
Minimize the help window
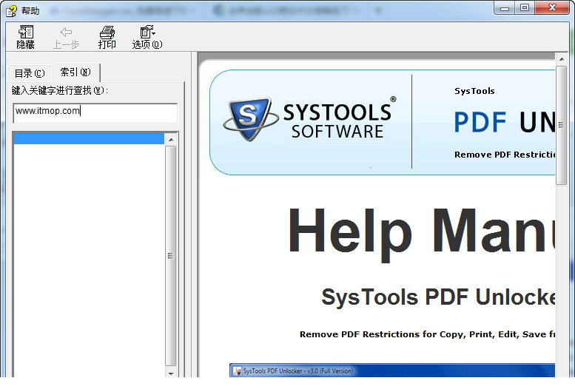505,8
